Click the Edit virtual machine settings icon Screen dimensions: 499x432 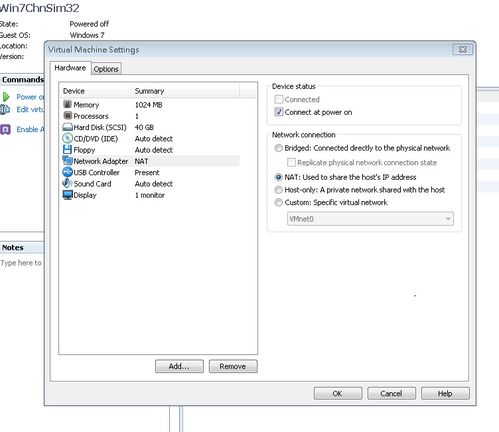tap(5, 109)
